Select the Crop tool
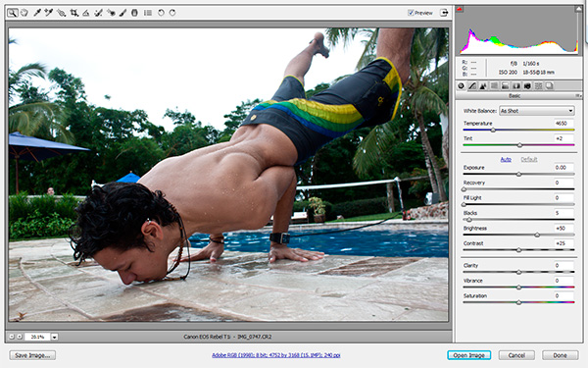588x368 pixels. (73, 13)
